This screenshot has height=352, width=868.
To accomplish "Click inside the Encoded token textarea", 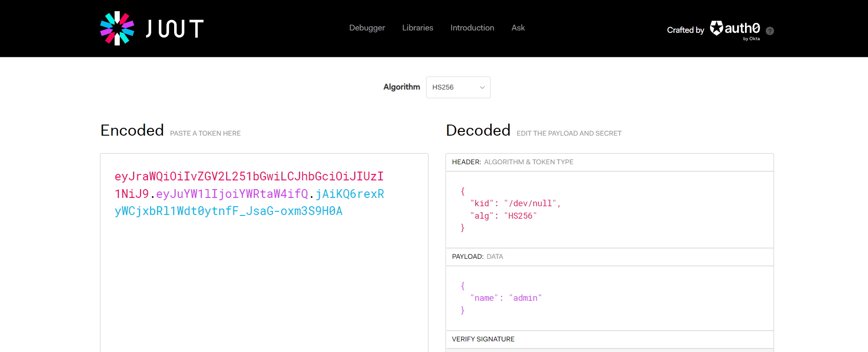I will pos(264,253).
